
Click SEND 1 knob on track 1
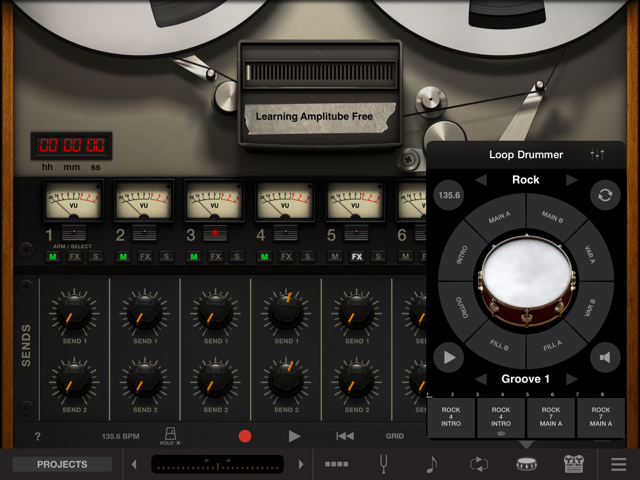tap(74, 313)
